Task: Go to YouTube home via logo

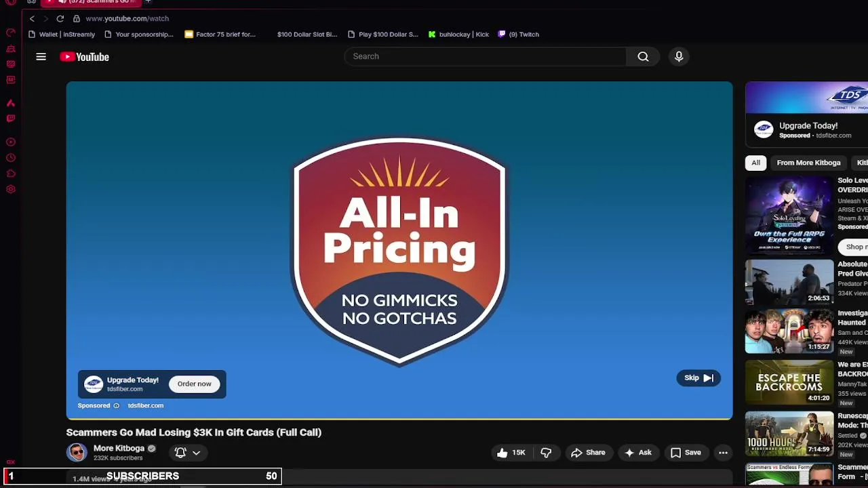Action: pyautogui.click(x=84, y=57)
